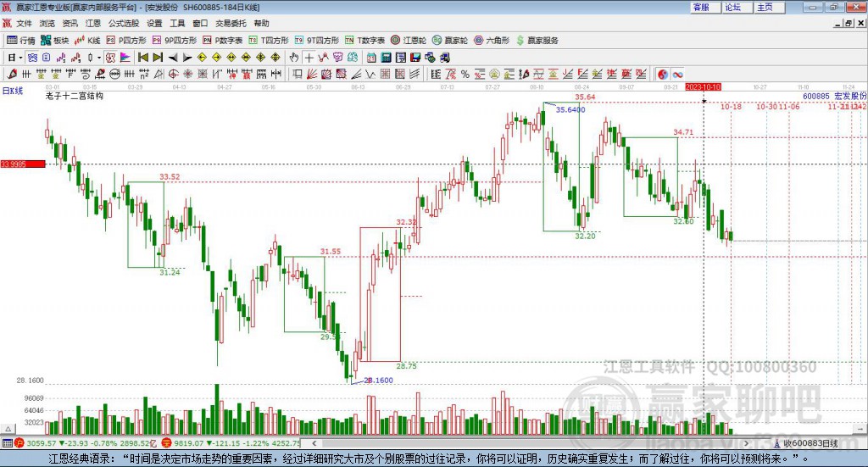Click the blue infinity symbol icon
This screenshot has width=868, height=467.
[677, 74]
